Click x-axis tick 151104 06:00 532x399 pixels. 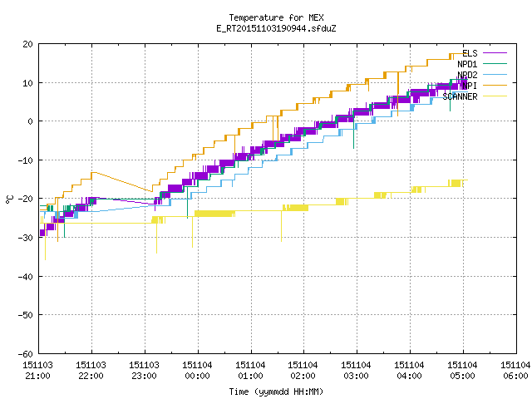[515, 371]
